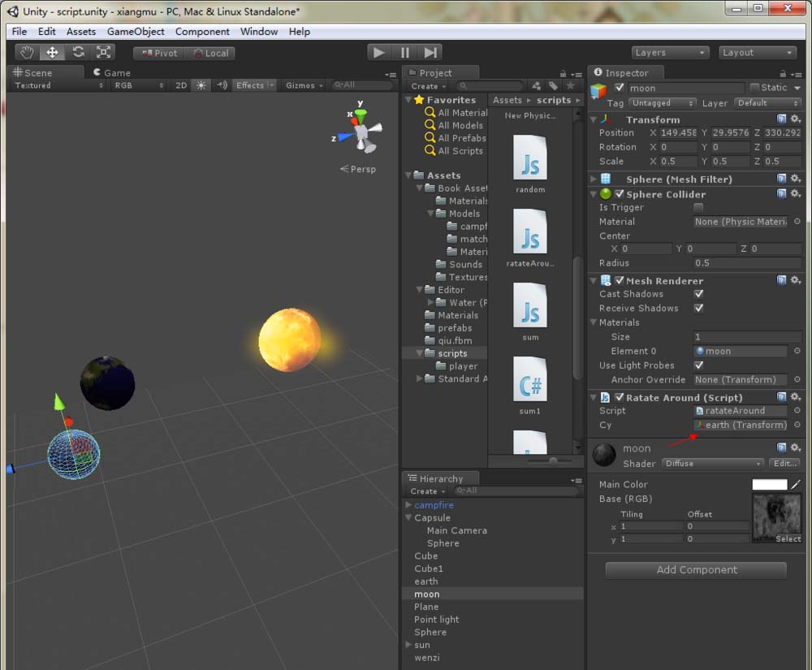Viewport: 812px width, 670px height.
Task: Toggle Local handle rotation button
Action: point(210,53)
